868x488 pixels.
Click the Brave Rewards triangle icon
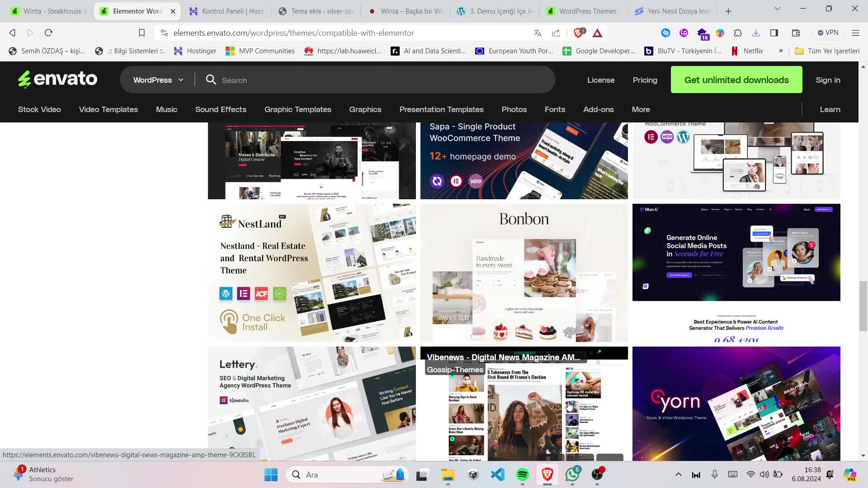pyautogui.click(x=597, y=33)
